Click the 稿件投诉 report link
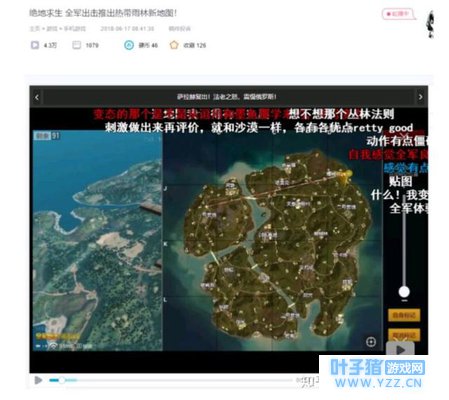Screen dimensions: 449x400 coord(179,29)
